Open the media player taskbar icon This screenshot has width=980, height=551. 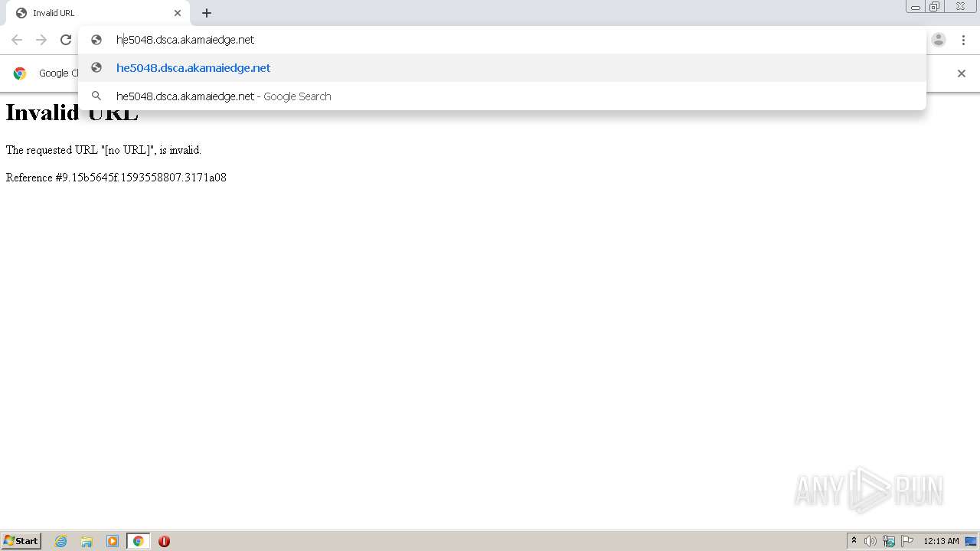click(113, 541)
